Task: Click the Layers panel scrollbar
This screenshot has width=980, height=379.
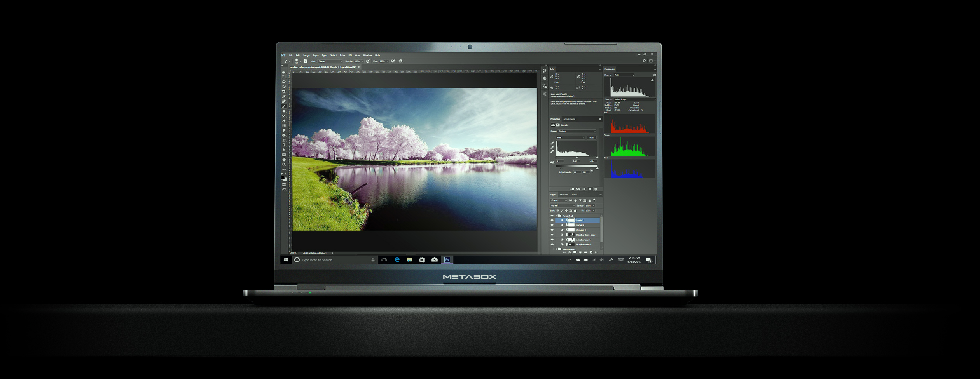Action: click(601, 229)
